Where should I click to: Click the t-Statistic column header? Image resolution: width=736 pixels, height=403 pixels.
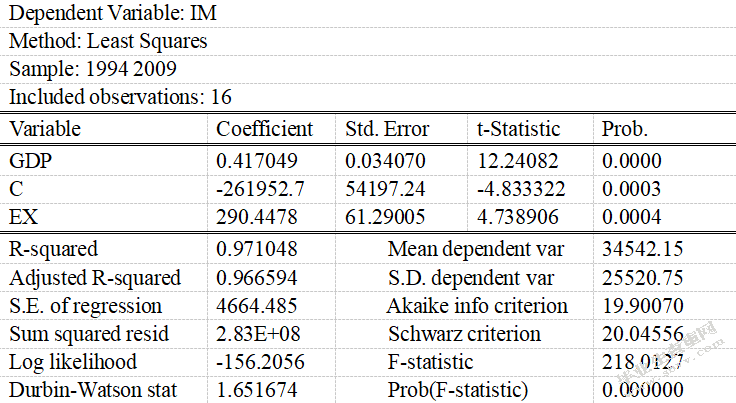(x=519, y=129)
